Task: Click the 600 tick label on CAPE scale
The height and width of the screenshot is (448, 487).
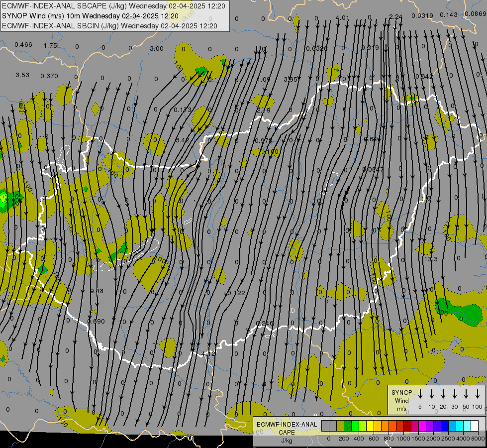Action: point(374,439)
